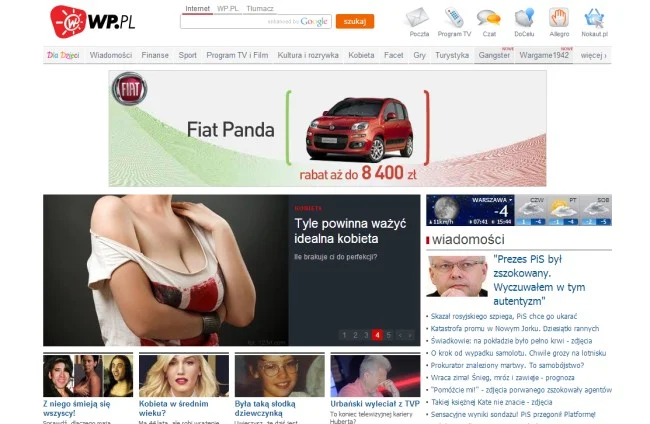650x424 pixels.
Task: Click the SOB forecast tile
Action: [x=596, y=210]
